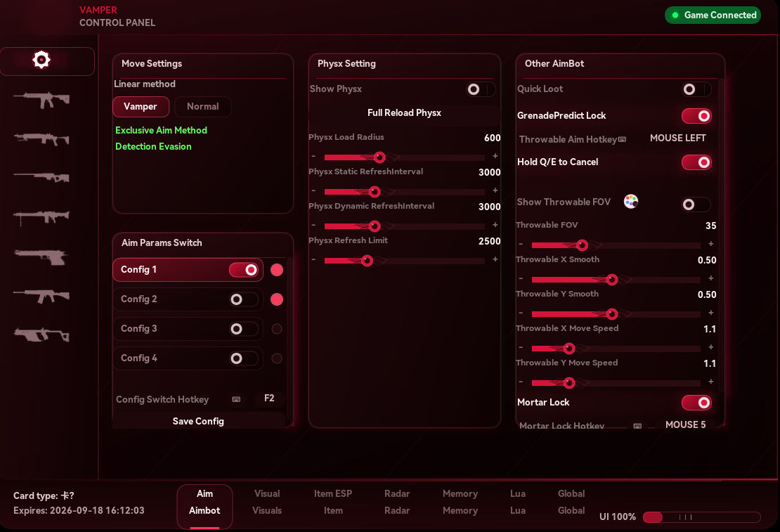Click the Save Config button
This screenshot has height=532, width=780.
[x=198, y=421]
